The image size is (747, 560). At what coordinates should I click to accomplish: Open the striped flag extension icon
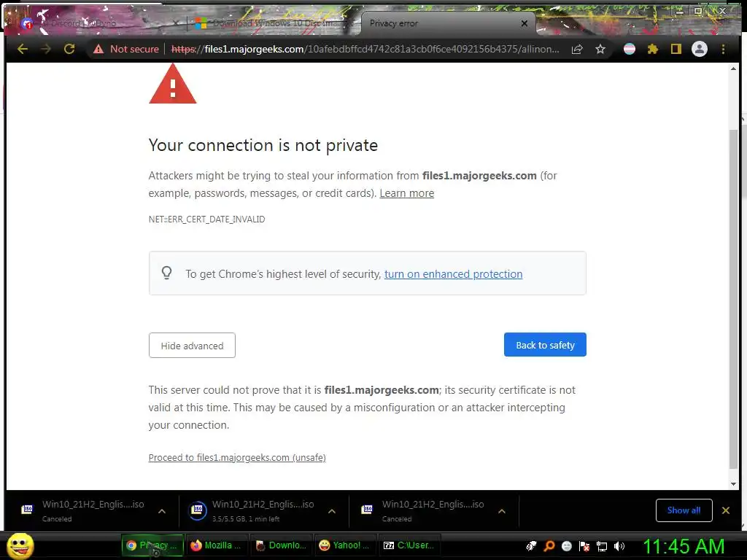tap(630, 49)
